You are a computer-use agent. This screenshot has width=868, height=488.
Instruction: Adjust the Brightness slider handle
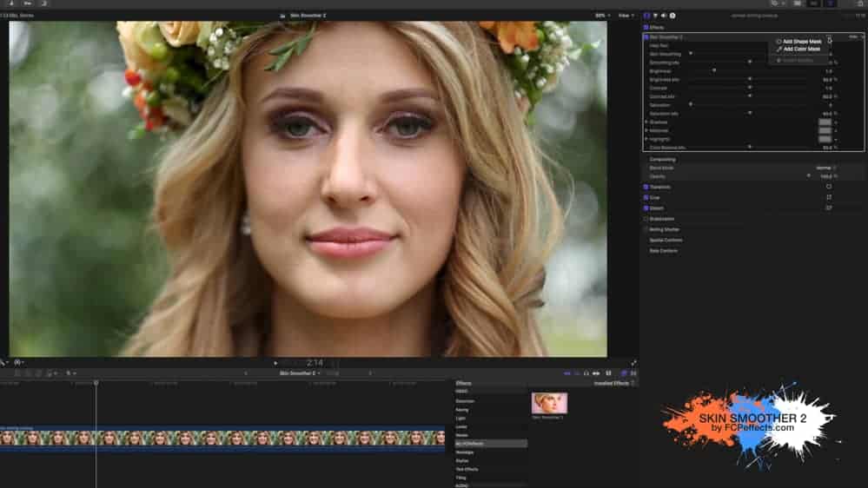(714, 71)
